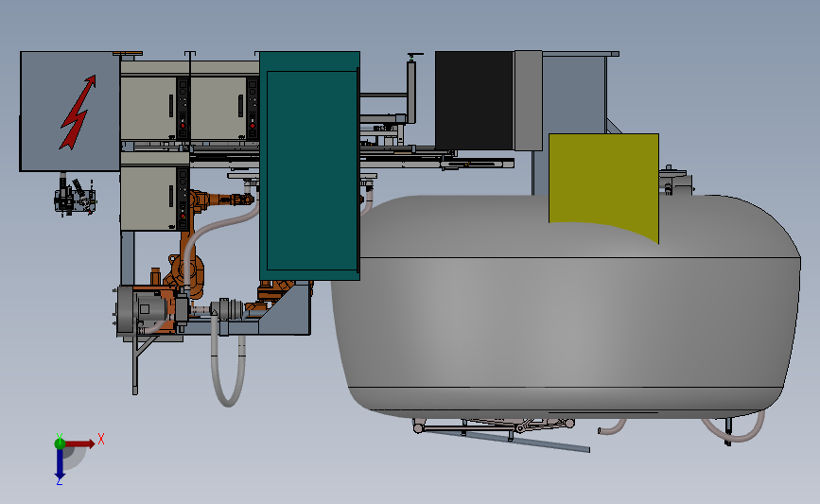Screen dimensions: 820x504
Task: Select the blue-gray housing behind the yellow panel
Action: coord(574,95)
